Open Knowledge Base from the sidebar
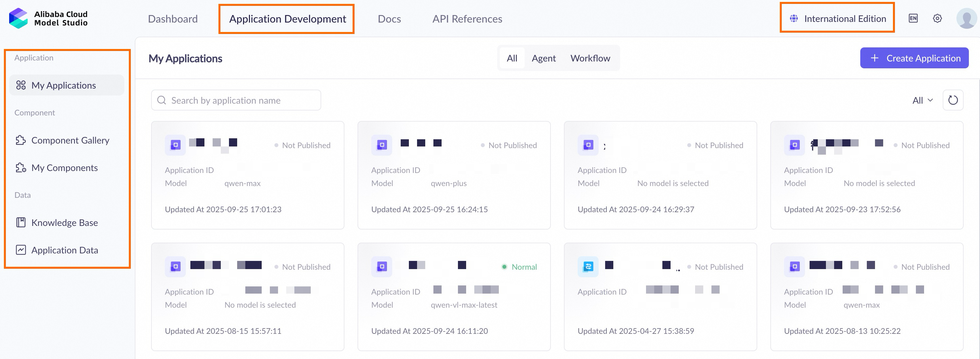Viewport: 980px width, 359px height. [x=64, y=222]
